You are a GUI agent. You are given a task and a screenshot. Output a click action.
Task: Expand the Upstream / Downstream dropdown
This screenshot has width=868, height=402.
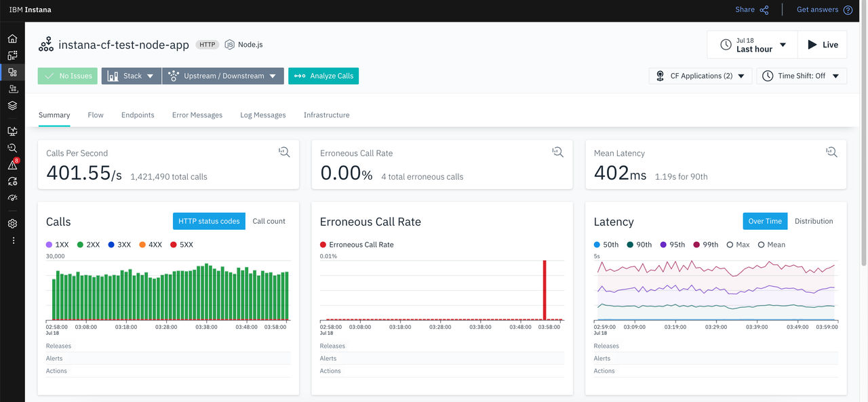(x=222, y=76)
